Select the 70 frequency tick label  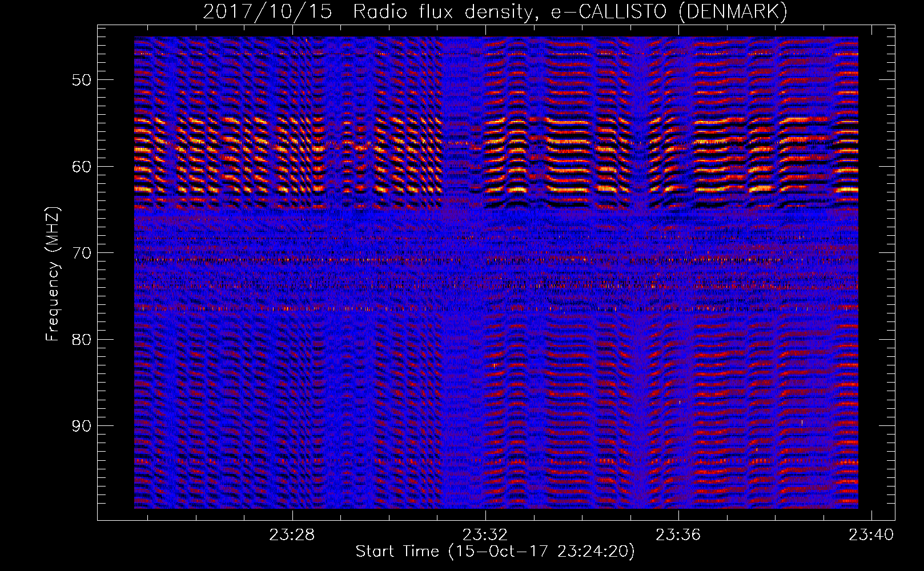82,253
